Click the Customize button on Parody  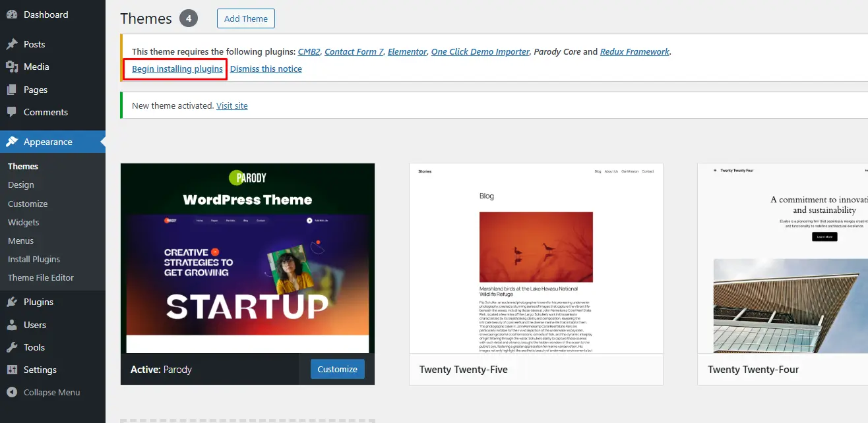pyautogui.click(x=338, y=369)
